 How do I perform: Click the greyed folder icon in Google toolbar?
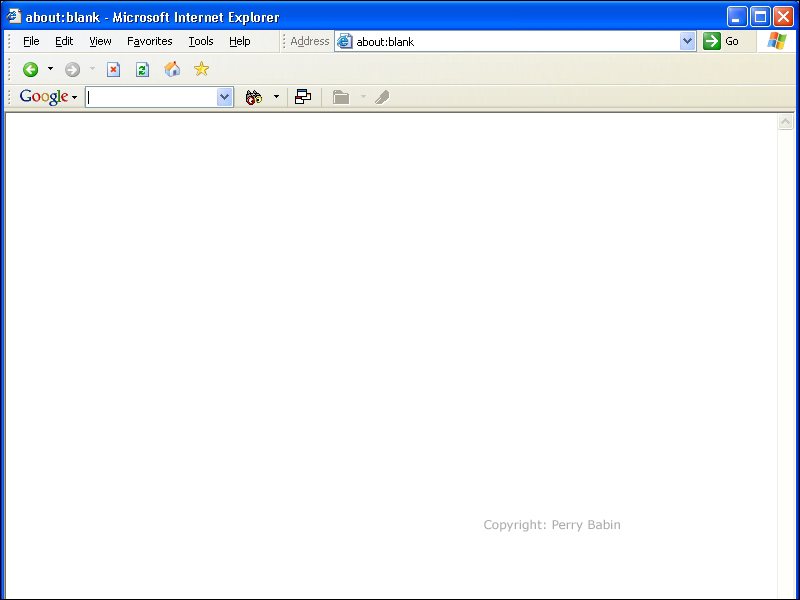click(341, 97)
